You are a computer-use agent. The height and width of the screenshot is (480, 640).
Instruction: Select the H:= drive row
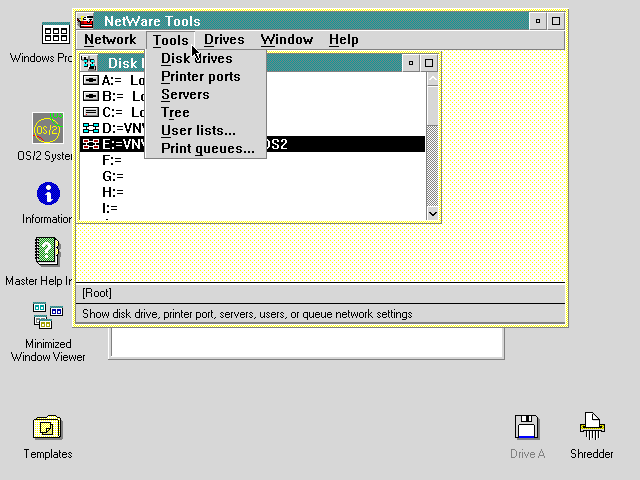point(252,192)
